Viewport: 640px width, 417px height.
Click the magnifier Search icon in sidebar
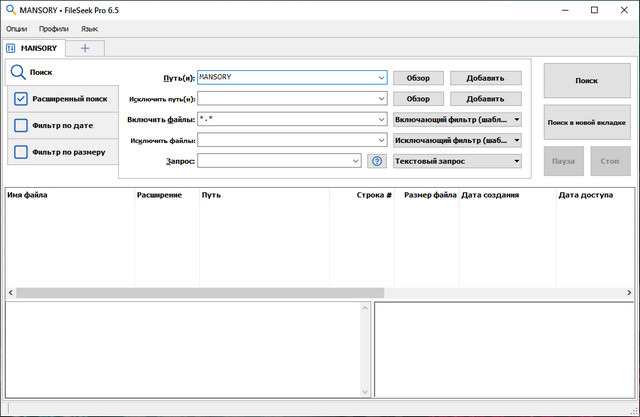coord(17,72)
